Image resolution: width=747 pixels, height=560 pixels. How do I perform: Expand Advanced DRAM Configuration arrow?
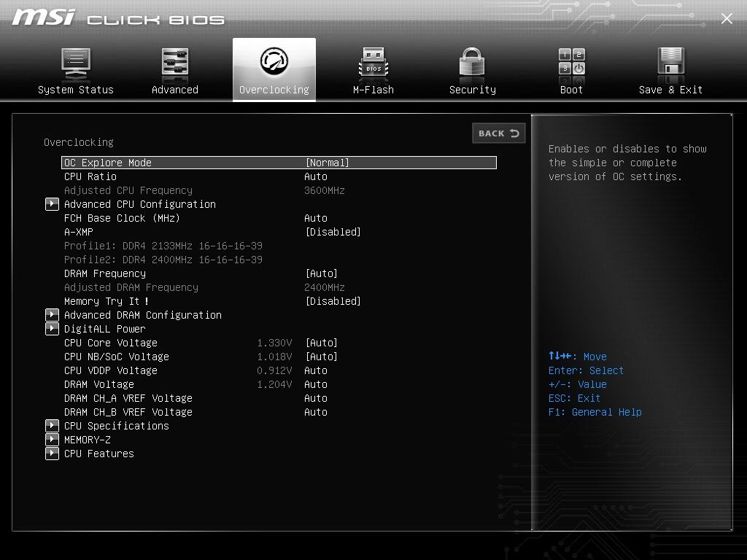pos(52,315)
